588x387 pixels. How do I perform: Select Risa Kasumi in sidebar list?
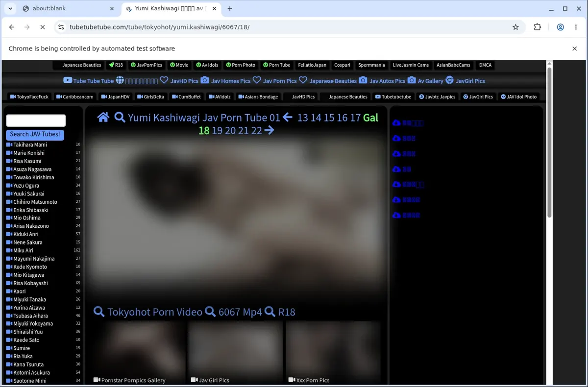27,161
